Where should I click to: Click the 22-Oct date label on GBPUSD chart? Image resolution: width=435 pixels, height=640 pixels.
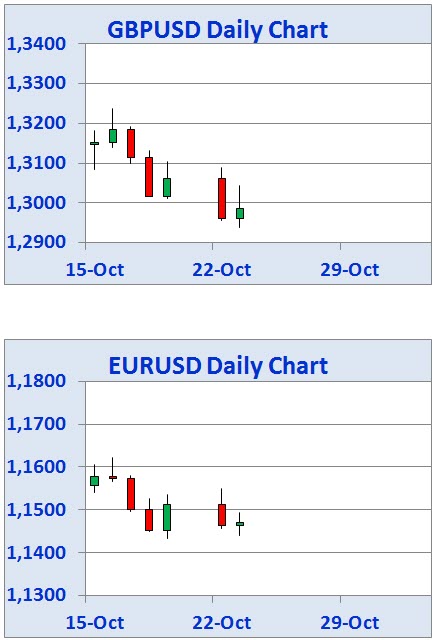(222, 270)
